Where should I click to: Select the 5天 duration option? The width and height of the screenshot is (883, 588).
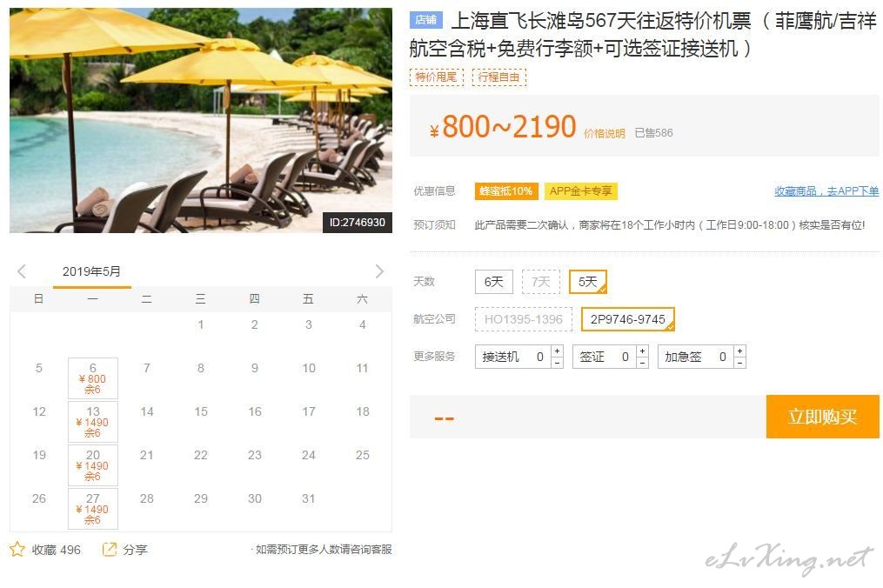click(588, 282)
